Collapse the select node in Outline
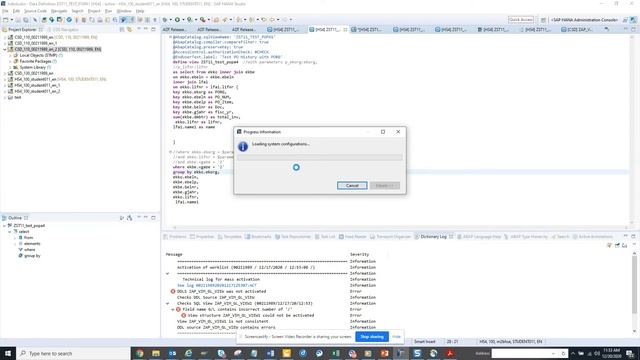Viewport: 640px width, 360px height. (10, 231)
